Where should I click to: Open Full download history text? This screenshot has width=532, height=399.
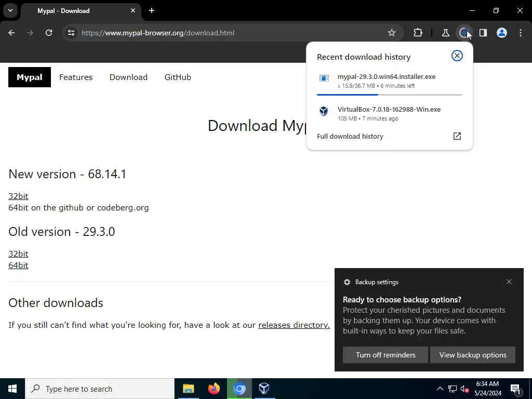(350, 137)
